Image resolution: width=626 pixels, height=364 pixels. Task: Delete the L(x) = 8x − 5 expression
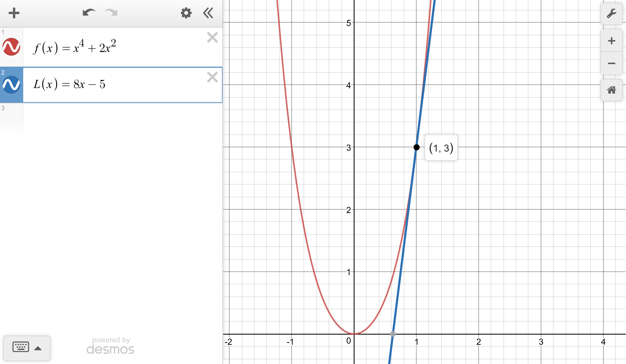coord(212,77)
